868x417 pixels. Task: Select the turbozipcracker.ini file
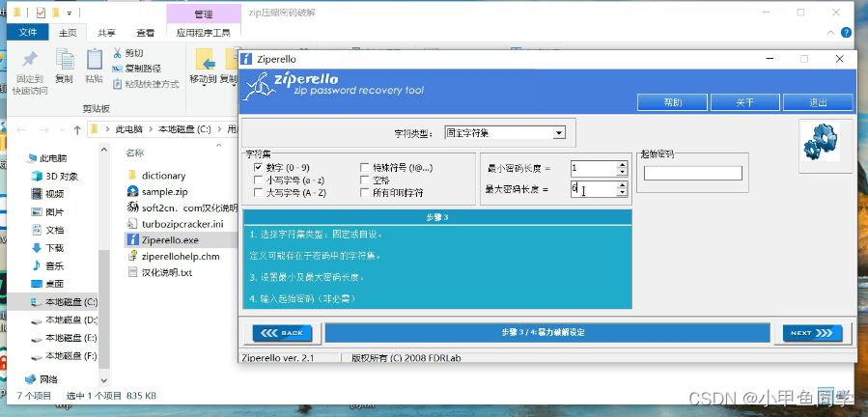click(x=182, y=224)
